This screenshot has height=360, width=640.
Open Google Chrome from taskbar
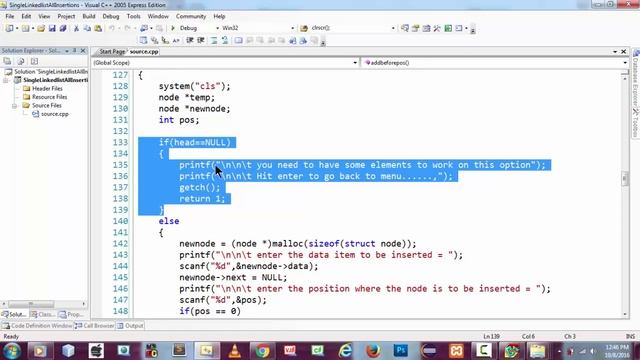[x=262, y=351]
